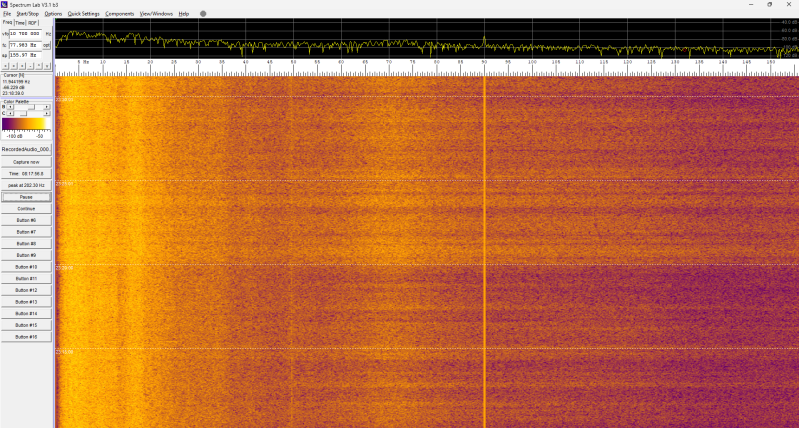The width and height of the screenshot is (799, 428).
Task: Open the Options menu
Action: [x=53, y=14]
